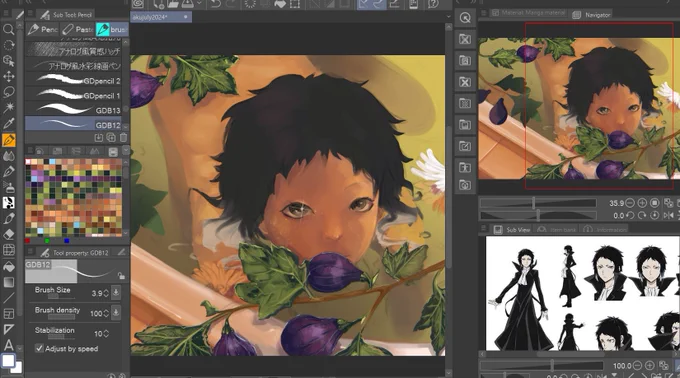This screenshot has height=378, width=680.
Task: Rotate Navigator view right
Action: coord(642,215)
